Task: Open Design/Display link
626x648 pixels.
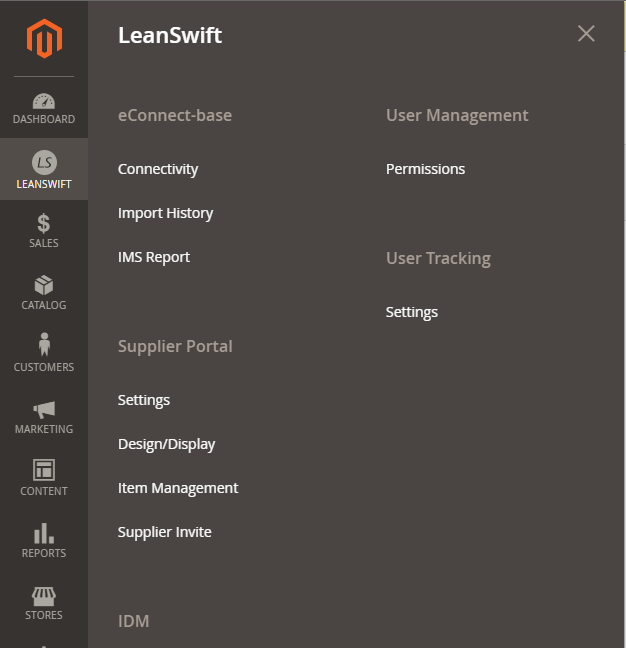Action: pyautogui.click(x=167, y=444)
